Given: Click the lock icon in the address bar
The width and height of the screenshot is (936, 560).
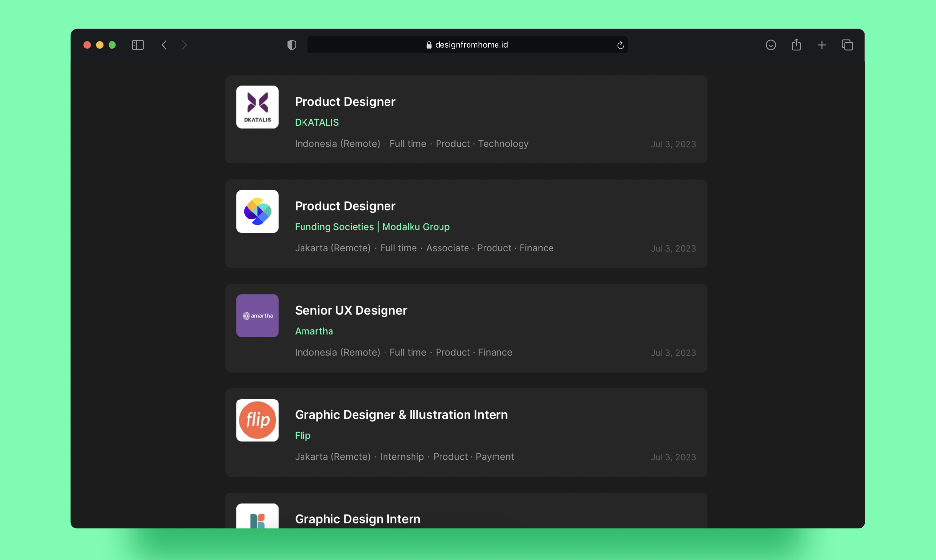Looking at the screenshot, I should pyautogui.click(x=429, y=45).
